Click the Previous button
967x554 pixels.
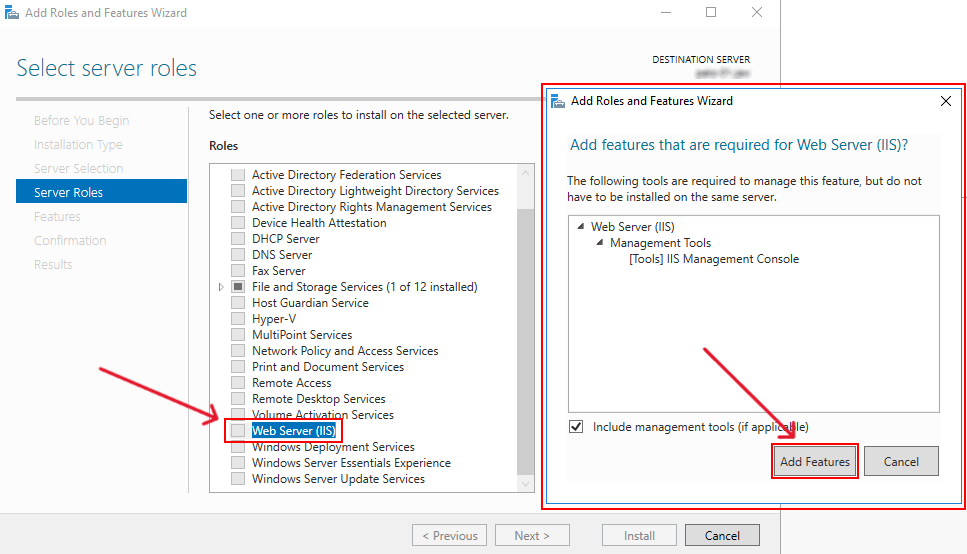(x=449, y=535)
